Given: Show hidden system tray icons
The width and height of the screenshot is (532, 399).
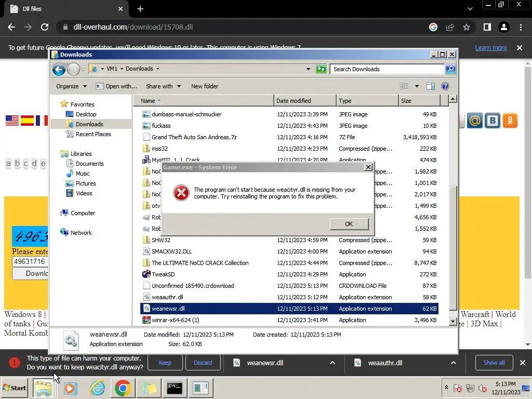Looking at the screenshot, I should 446,387.
